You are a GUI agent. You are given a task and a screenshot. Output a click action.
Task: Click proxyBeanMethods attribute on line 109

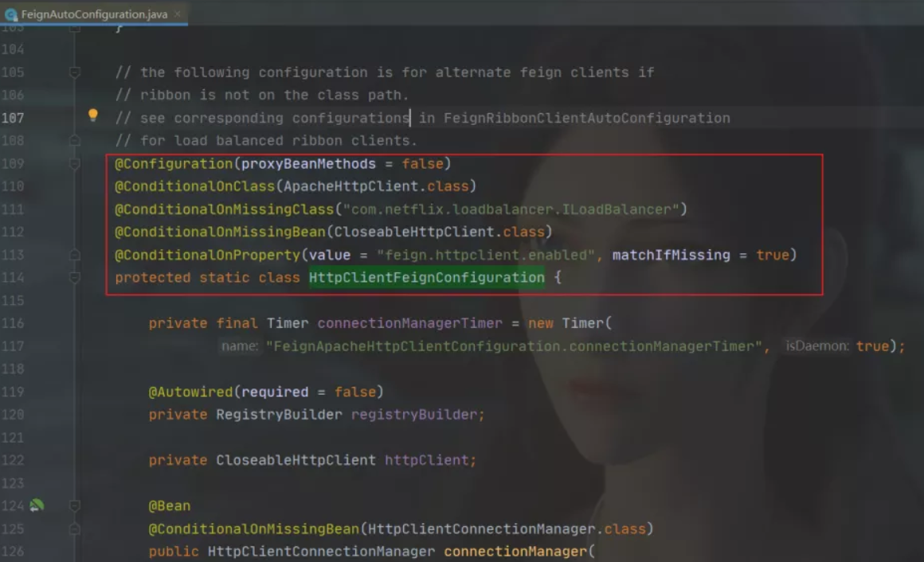tap(308, 164)
